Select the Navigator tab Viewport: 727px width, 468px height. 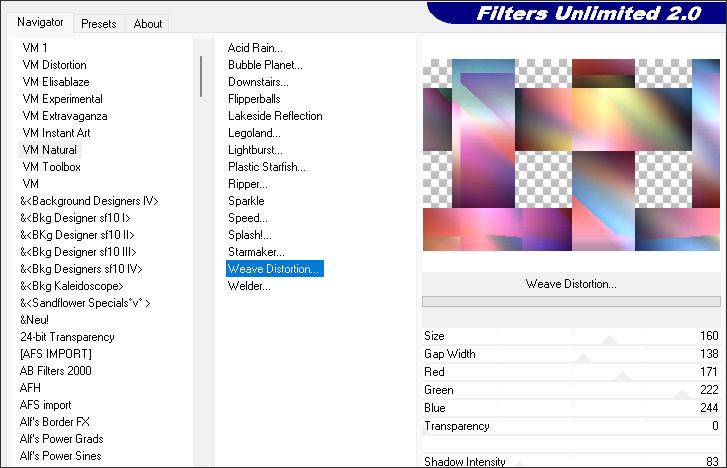coord(40,22)
